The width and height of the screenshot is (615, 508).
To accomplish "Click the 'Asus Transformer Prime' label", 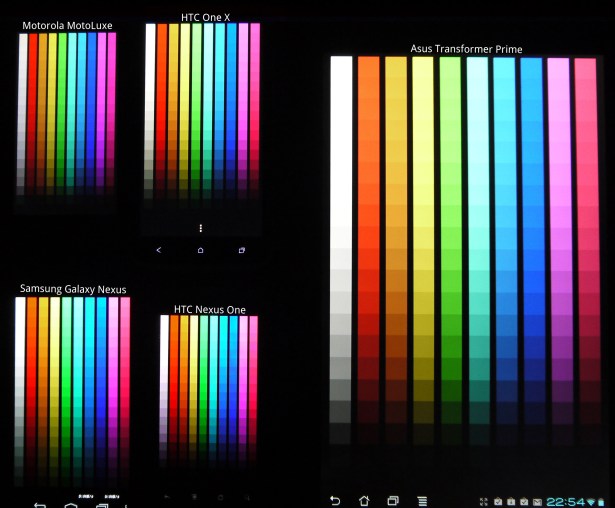I will click(x=466, y=49).
